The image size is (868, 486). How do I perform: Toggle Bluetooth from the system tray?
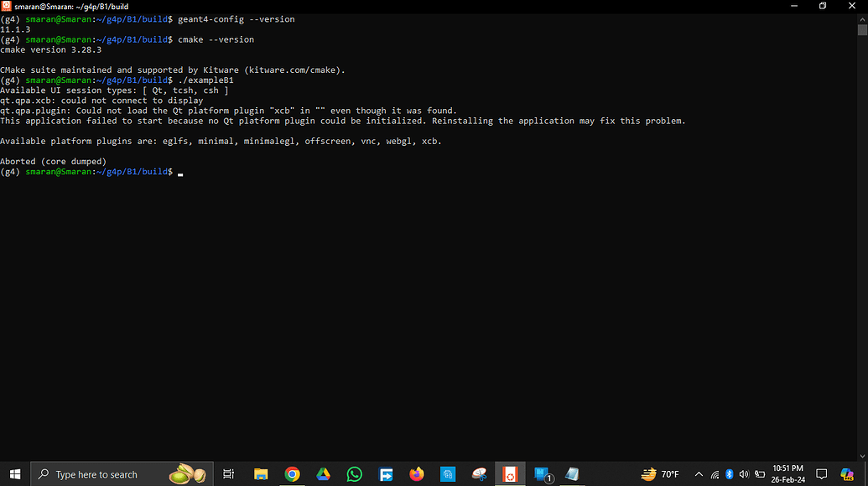[728, 473]
